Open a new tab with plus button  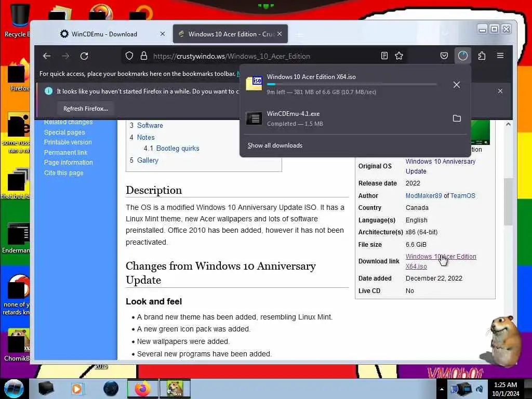[299, 34]
